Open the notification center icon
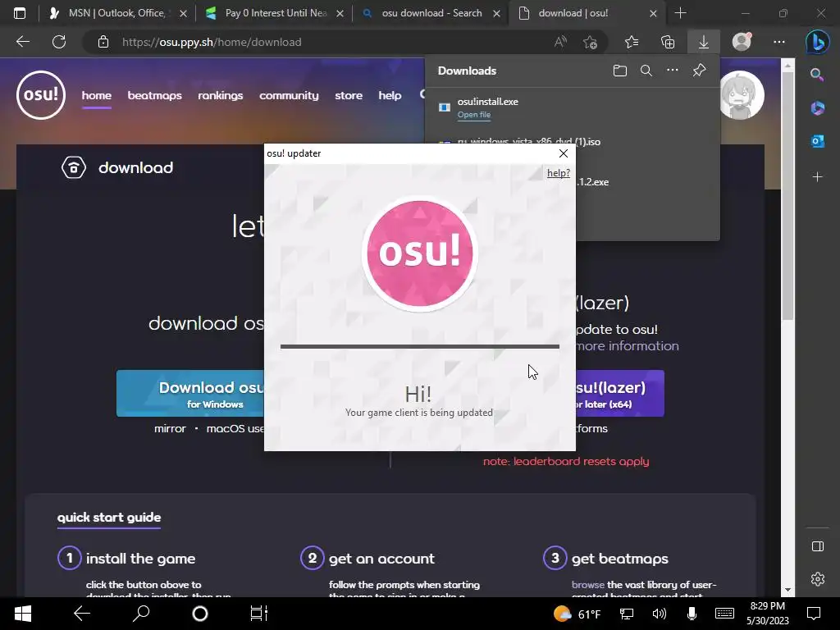This screenshot has height=630, width=840. pos(814,614)
